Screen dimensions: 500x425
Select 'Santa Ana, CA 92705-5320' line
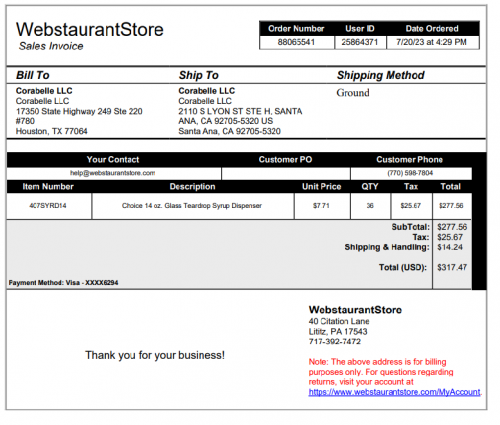pyautogui.click(x=229, y=131)
